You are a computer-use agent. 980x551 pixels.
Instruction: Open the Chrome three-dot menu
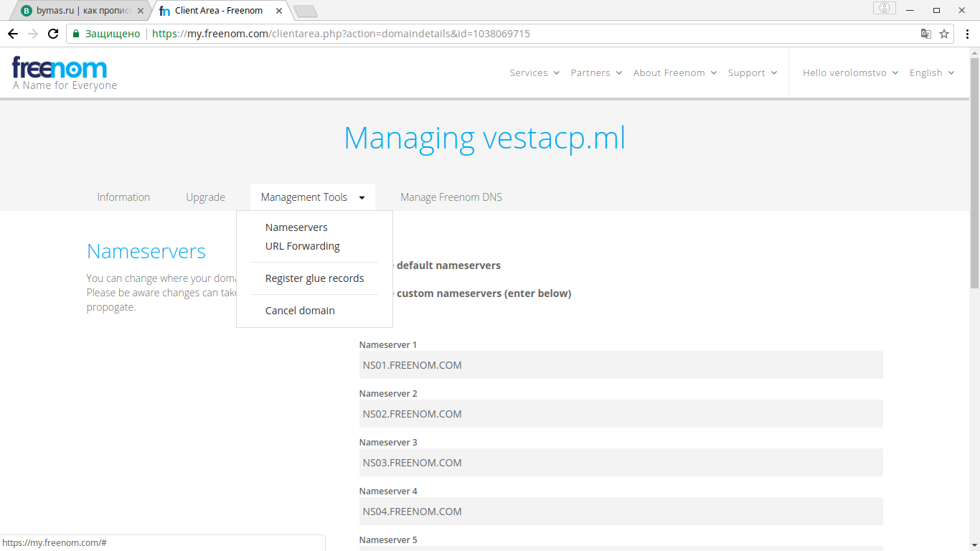pos(966,34)
